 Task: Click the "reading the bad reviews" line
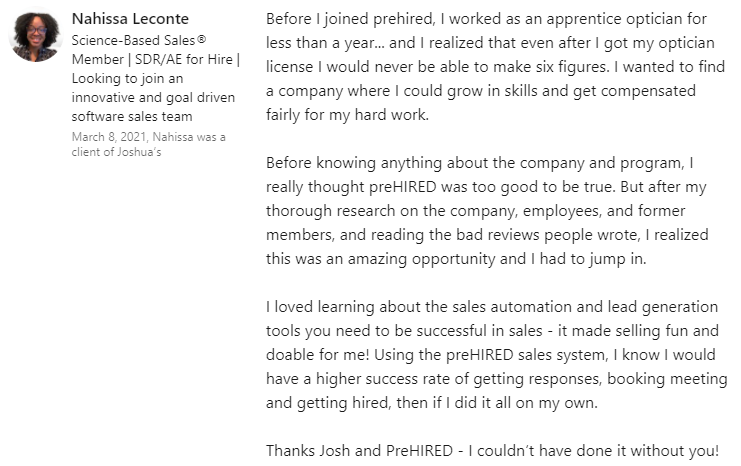[x=489, y=234]
